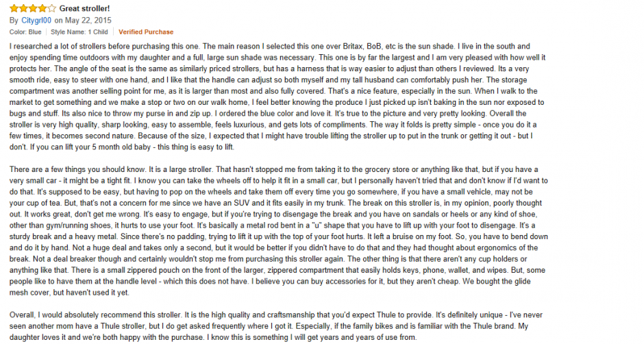Image resolution: width=644 pixels, height=344 pixels.
Task: Click the third gold rating star
Action: click(x=33, y=9)
